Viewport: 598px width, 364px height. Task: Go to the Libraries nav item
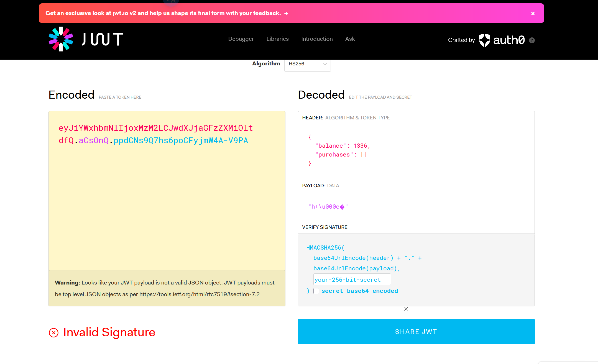(277, 39)
